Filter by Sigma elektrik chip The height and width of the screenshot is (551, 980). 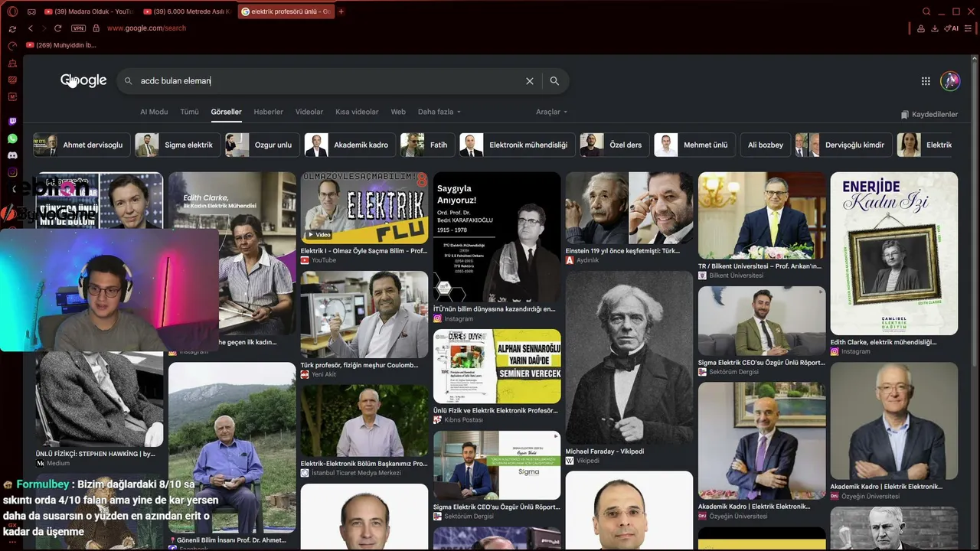pyautogui.click(x=178, y=145)
